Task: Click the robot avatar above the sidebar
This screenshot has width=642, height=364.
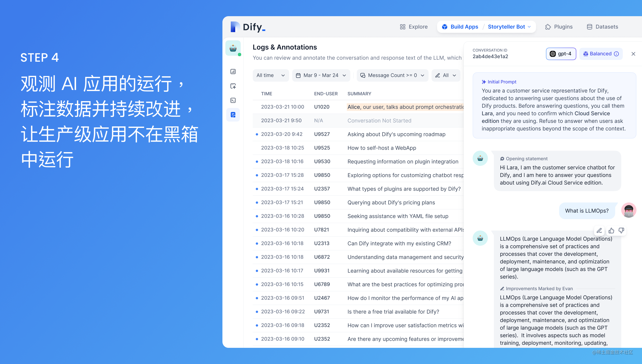Action: pos(233,48)
